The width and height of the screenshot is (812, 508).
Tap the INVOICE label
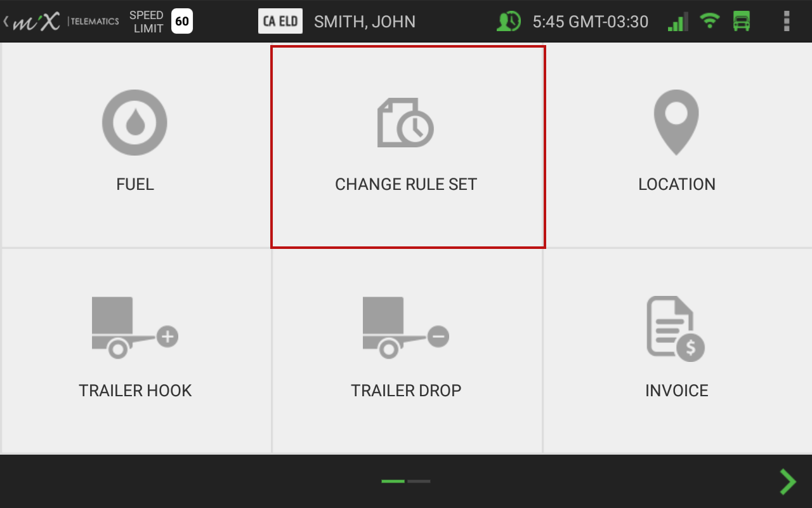(677, 391)
